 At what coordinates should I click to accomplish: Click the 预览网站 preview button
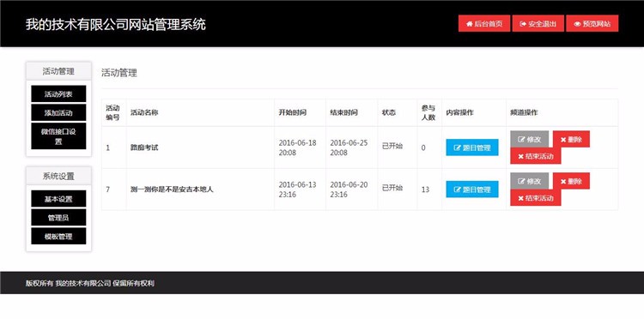592,24
